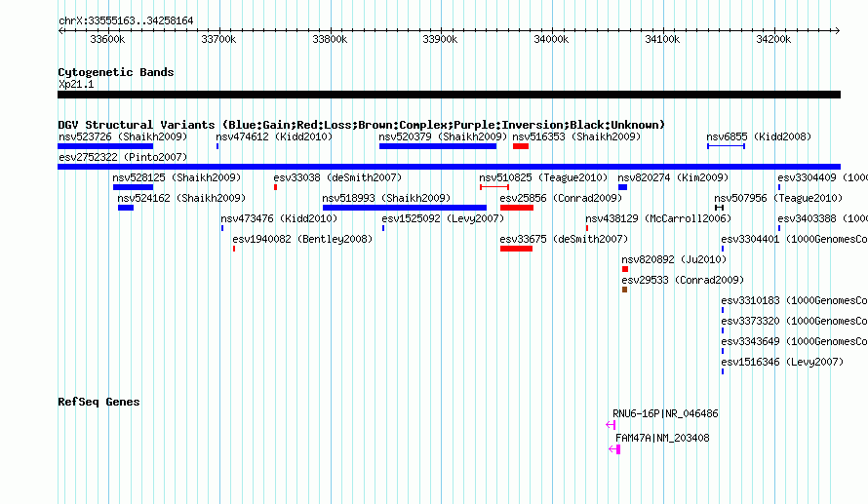Click the magenta FAM47A gene glyph
The height and width of the screenshot is (504, 868).
[614, 449]
